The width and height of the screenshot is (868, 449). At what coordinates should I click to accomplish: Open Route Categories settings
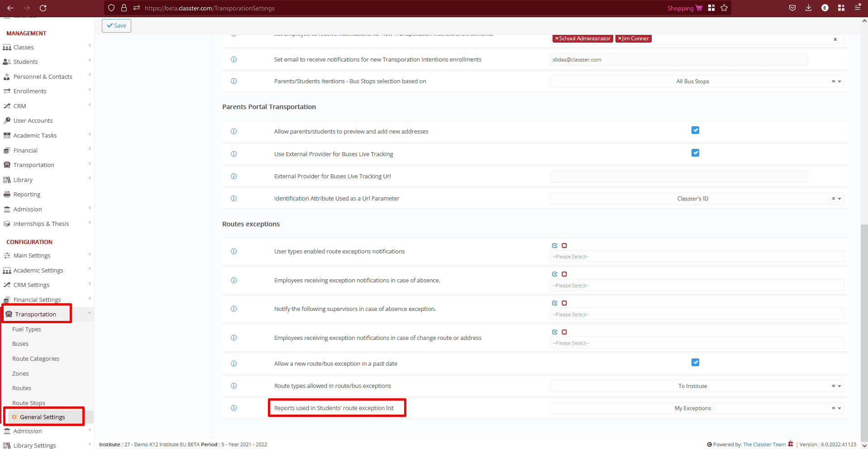[36, 358]
